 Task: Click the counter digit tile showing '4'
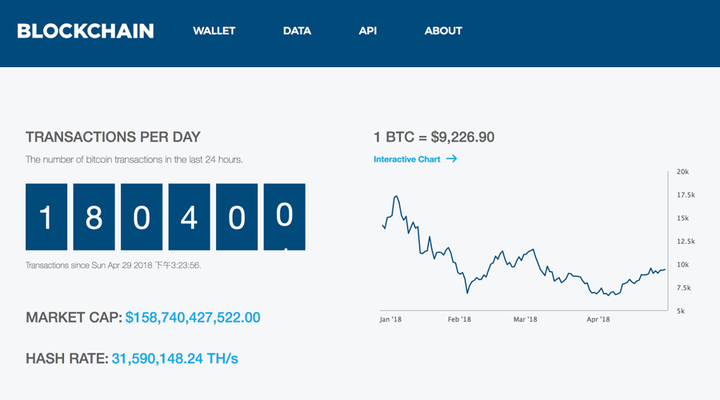click(189, 216)
